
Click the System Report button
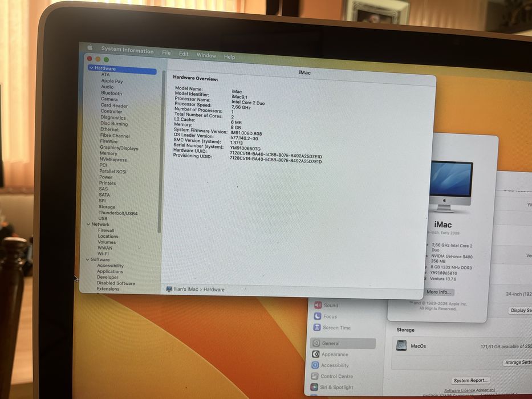(471, 380)
